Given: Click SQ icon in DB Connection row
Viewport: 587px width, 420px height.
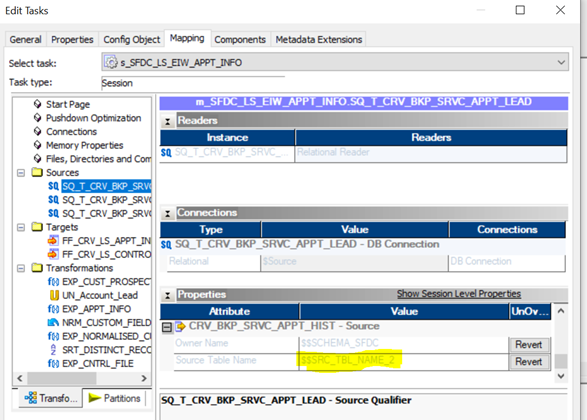Looking at the screenshot, I should pyautogui.click(x=166, y=244).
